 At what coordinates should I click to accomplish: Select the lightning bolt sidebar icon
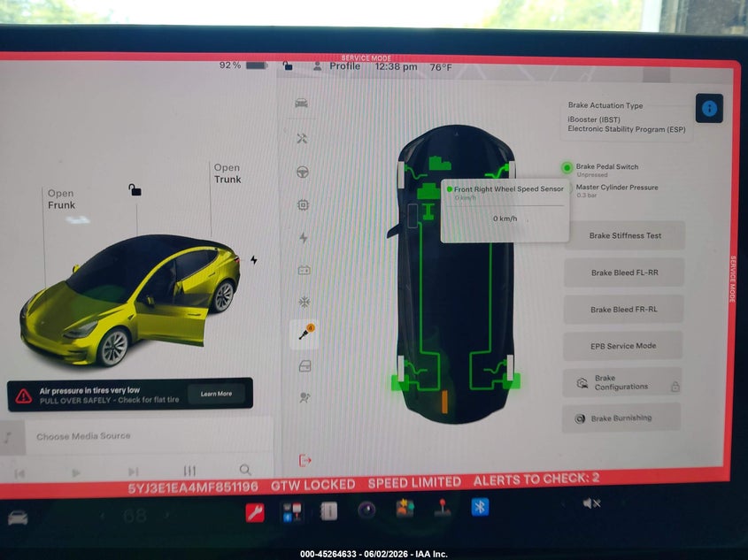(x=304, y=237)
